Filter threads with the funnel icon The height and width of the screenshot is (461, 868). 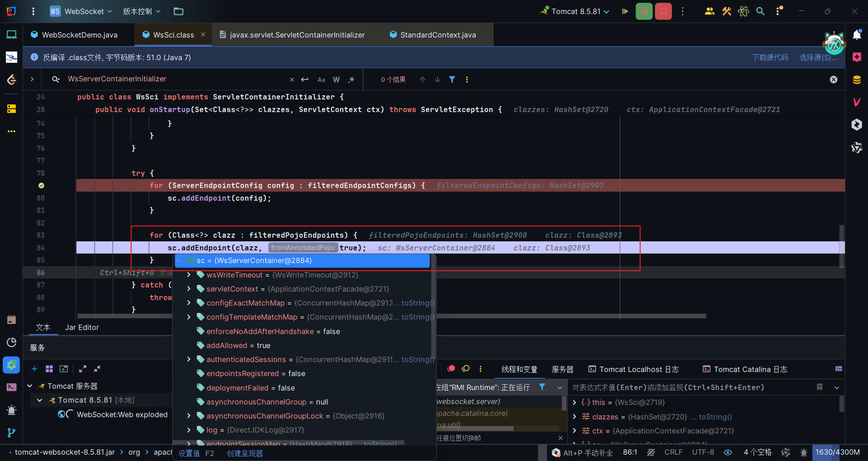[x=542, y=387]
